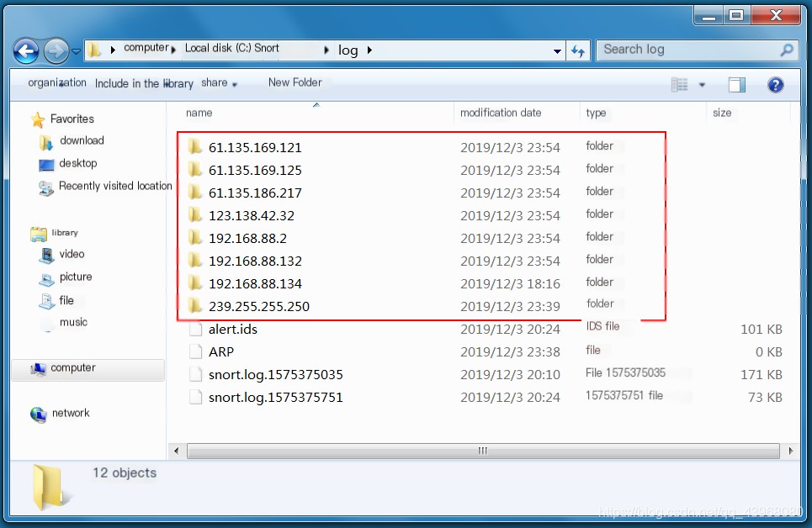Image resolution: width=812 pixels, height=528 pixels.
Task: Click the Search log field
Action: (x=697, y=50)
